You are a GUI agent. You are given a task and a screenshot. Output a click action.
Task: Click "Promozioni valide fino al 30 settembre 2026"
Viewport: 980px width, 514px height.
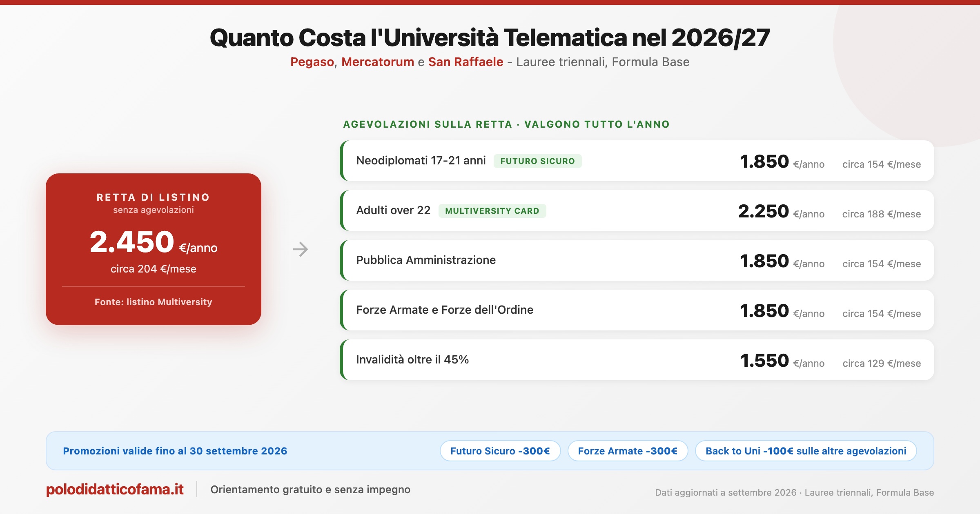(175, 451)
